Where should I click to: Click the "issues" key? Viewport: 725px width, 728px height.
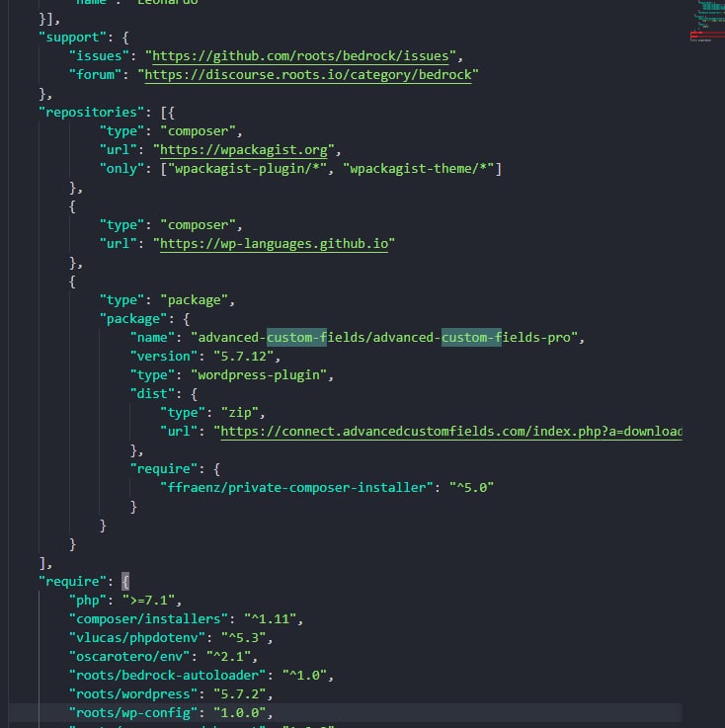click(99, 56)
